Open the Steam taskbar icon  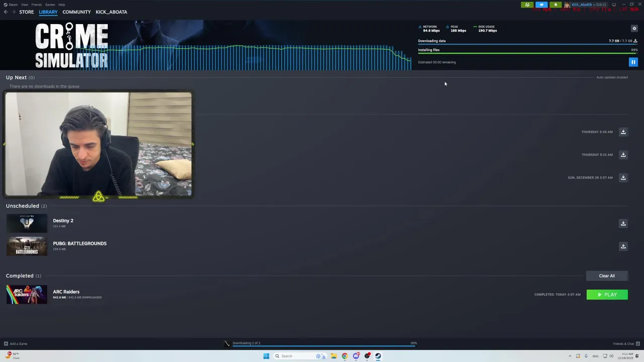[x=378, y=356]
